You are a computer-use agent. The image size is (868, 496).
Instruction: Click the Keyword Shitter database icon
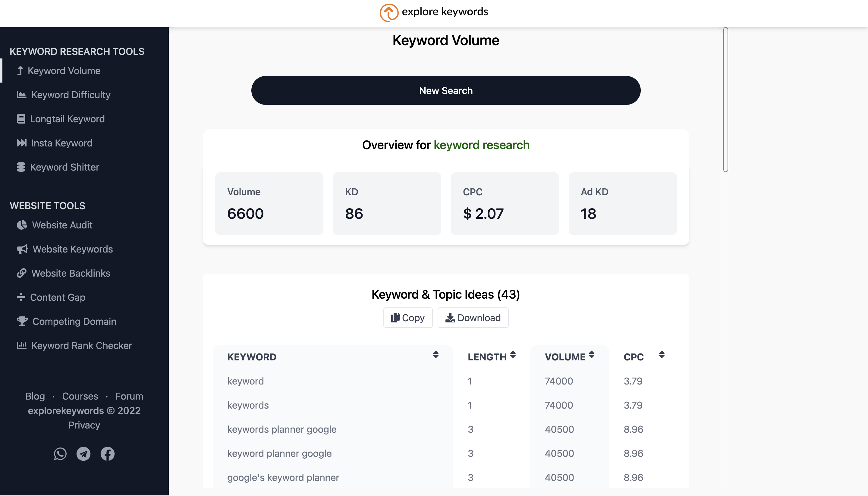(21, 167)
